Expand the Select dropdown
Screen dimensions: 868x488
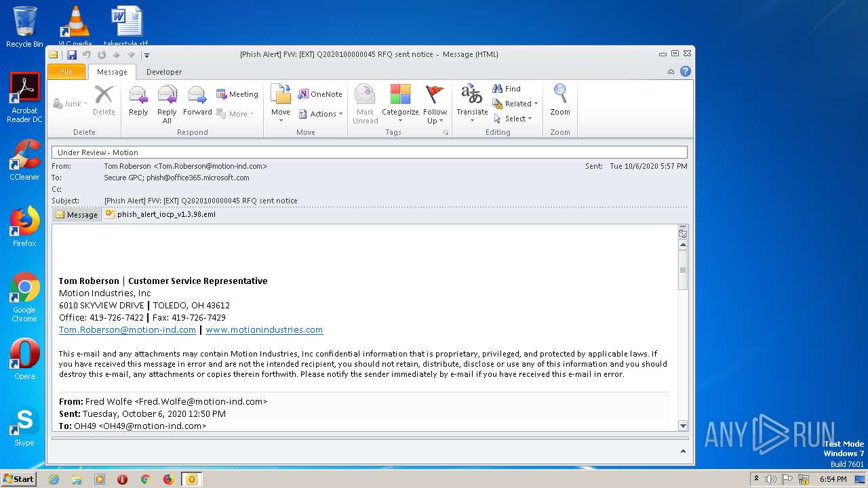tap(513, 119)
